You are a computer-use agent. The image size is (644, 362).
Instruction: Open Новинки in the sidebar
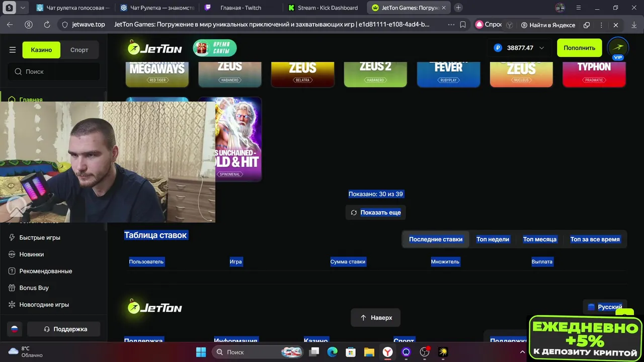coord(31,254)
